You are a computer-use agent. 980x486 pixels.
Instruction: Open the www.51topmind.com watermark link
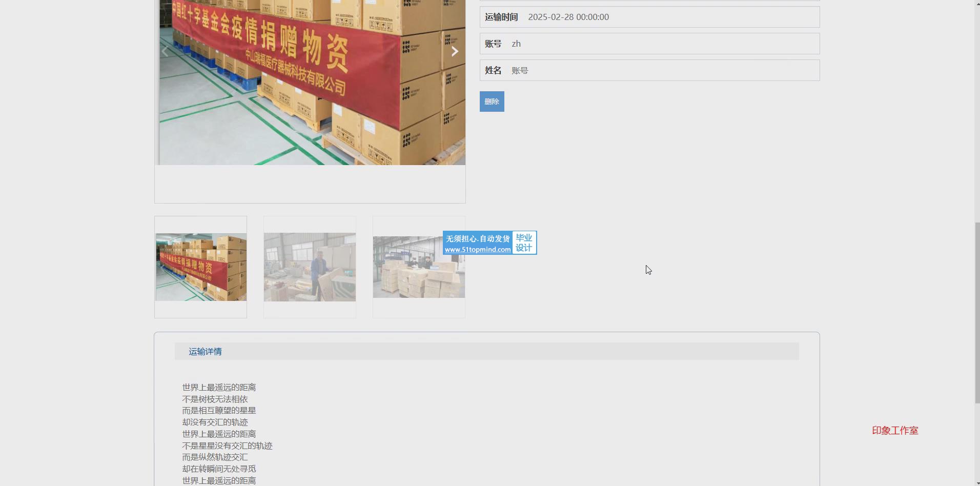click(x=478, y=250)
